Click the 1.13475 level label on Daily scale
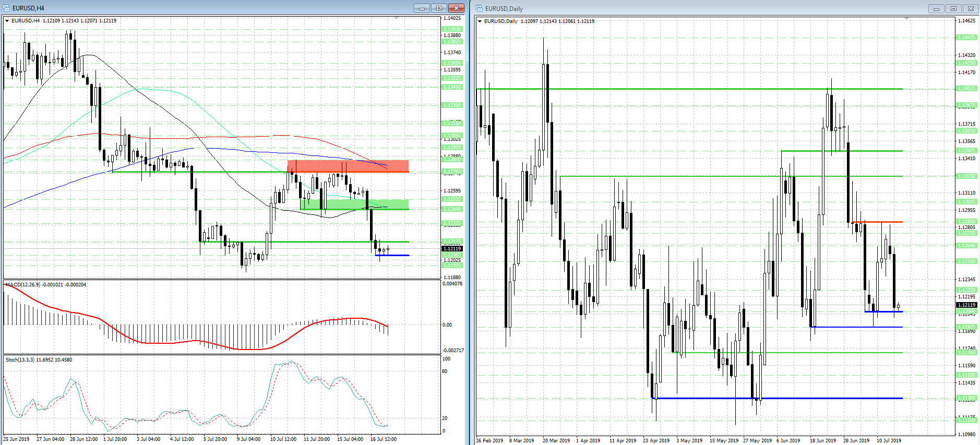 pyautogui.click(x=966, y=151)
